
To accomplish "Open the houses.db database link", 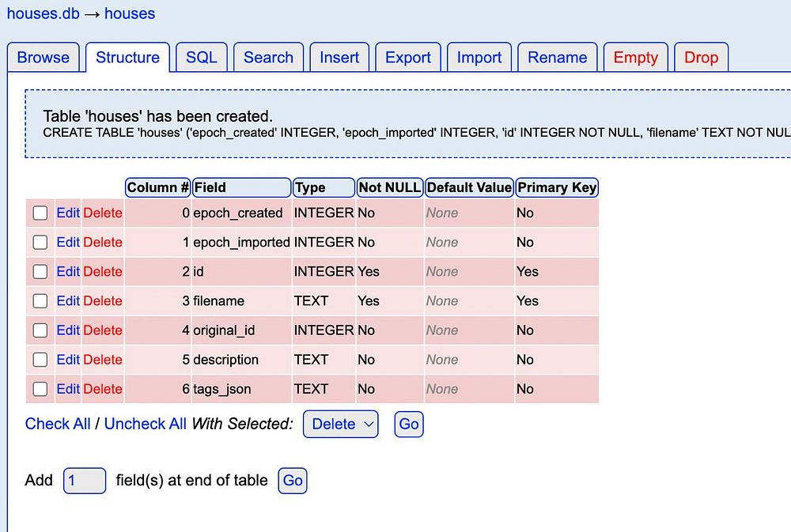I will tap(44, 13).
